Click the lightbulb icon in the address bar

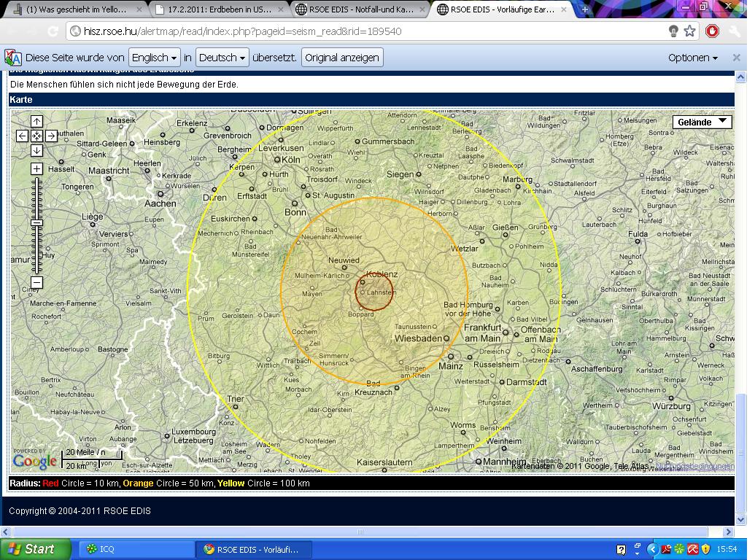pos(673,31)
